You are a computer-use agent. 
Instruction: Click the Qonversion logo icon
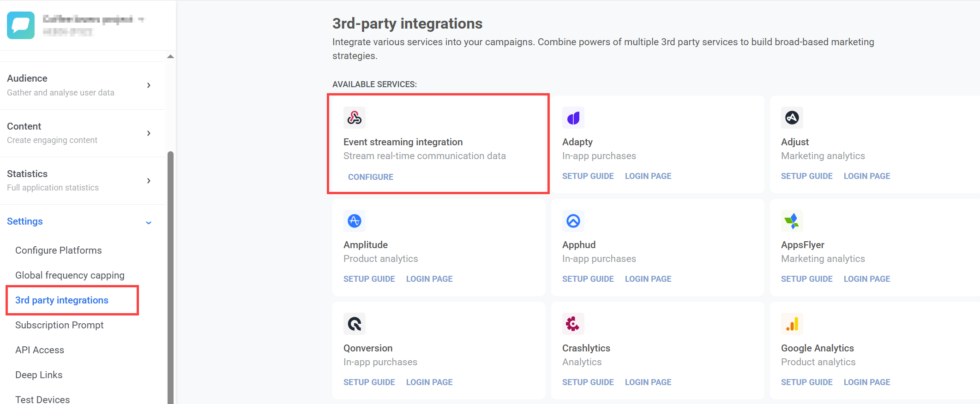coord(355,324)
